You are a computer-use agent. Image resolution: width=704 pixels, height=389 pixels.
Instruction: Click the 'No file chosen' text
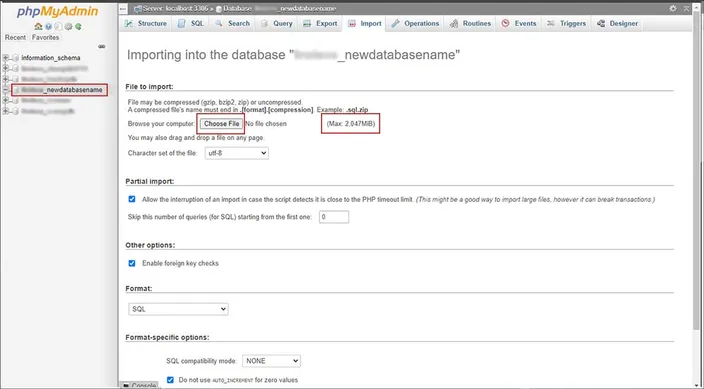266,124
